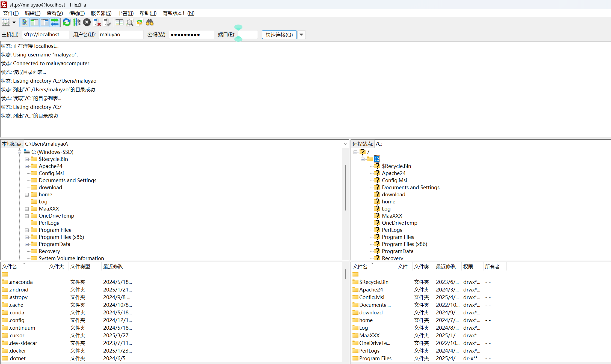Viewport: 611px width, 364px height.
Task: Open the 文件 menu
Action: (11, 13)
